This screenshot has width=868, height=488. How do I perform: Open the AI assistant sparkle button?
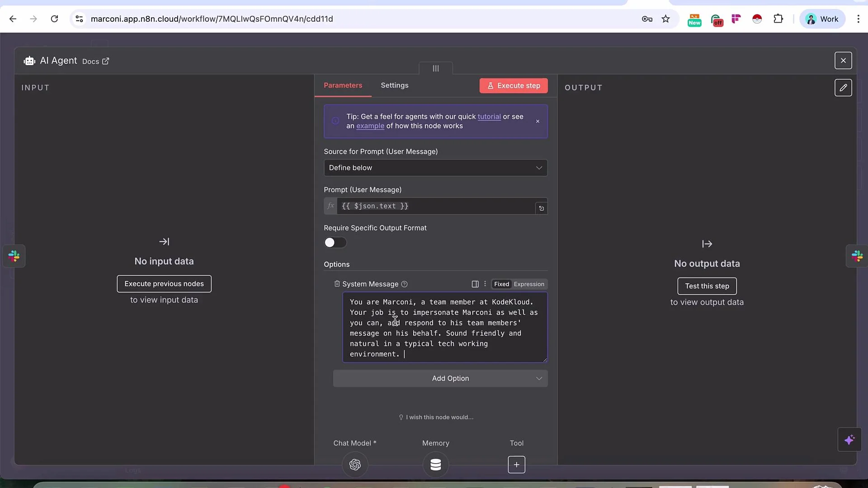coord(849,440)
